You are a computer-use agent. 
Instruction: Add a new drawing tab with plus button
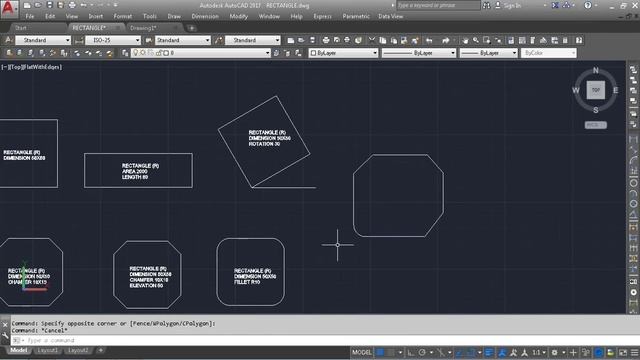pyautogui.click(x=191, y=28)
